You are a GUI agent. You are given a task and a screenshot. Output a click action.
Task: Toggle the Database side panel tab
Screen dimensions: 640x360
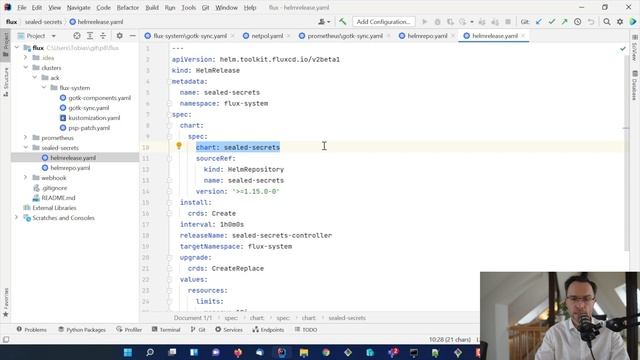pos(635,86)
